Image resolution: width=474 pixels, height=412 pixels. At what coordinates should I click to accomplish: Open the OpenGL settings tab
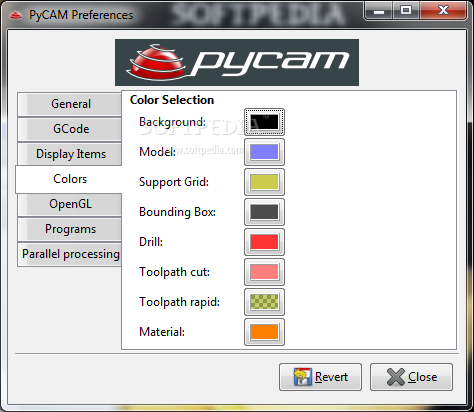pos(70,204)
